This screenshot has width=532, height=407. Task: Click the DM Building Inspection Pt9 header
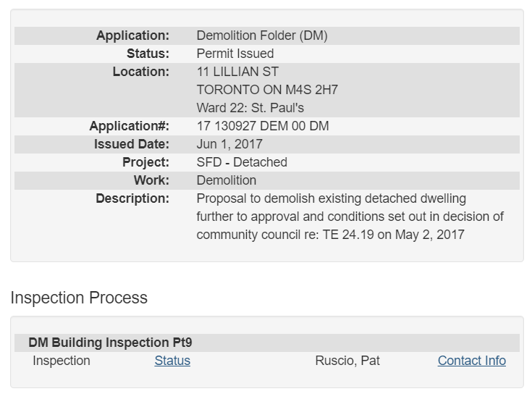point(110,343)
